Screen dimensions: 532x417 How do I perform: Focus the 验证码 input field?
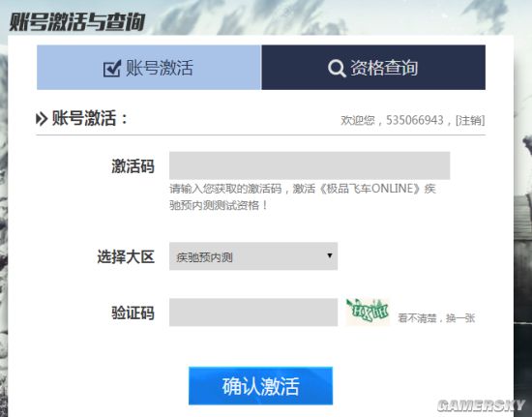pos(253,313)
